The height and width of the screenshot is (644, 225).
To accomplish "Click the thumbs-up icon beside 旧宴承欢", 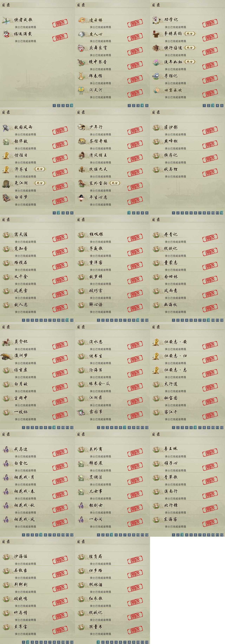I will pyautogui.click(x=156, y=90).
